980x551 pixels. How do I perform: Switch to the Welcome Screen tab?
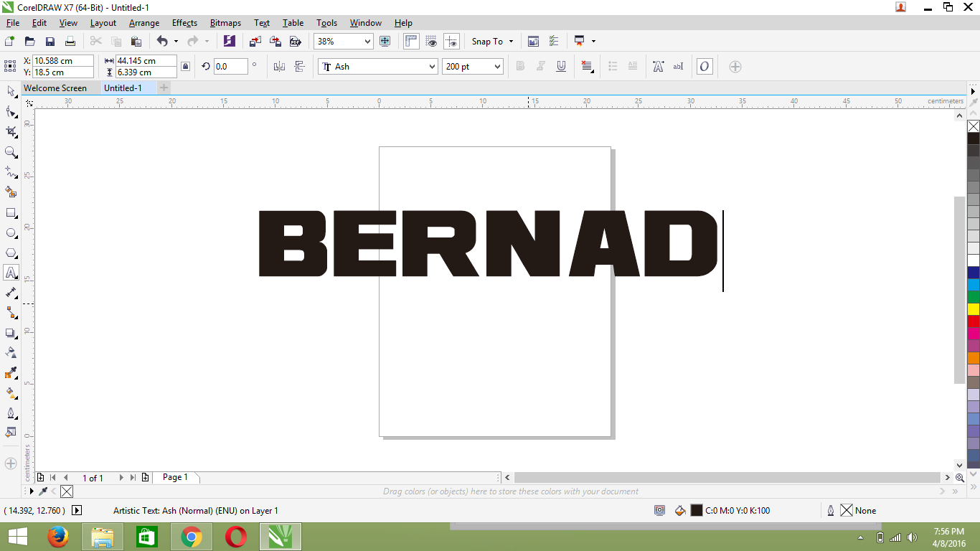57,88
